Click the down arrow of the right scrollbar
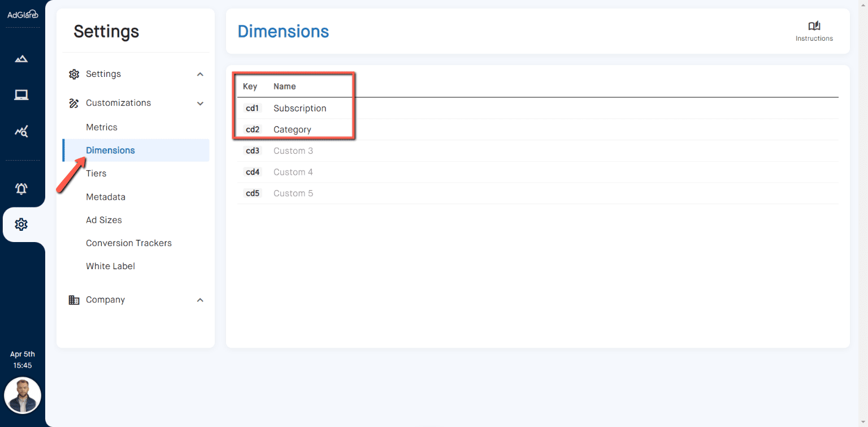 pyautogui.click(x=863, y=422)
